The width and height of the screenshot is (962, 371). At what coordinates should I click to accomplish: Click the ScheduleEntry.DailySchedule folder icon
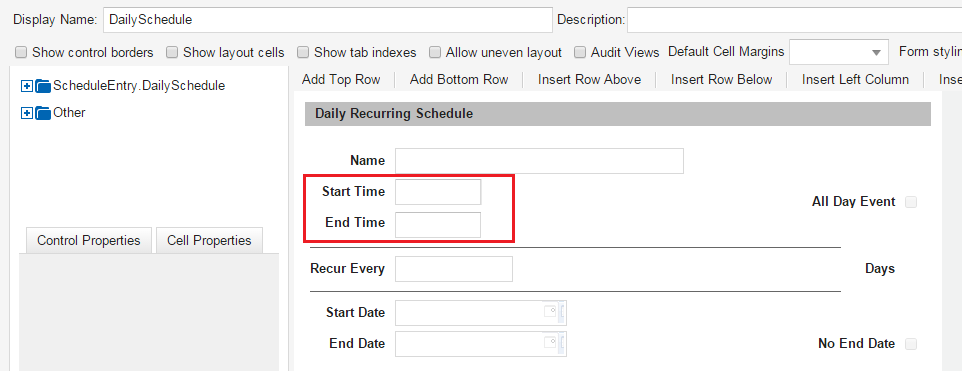point(43,86)
